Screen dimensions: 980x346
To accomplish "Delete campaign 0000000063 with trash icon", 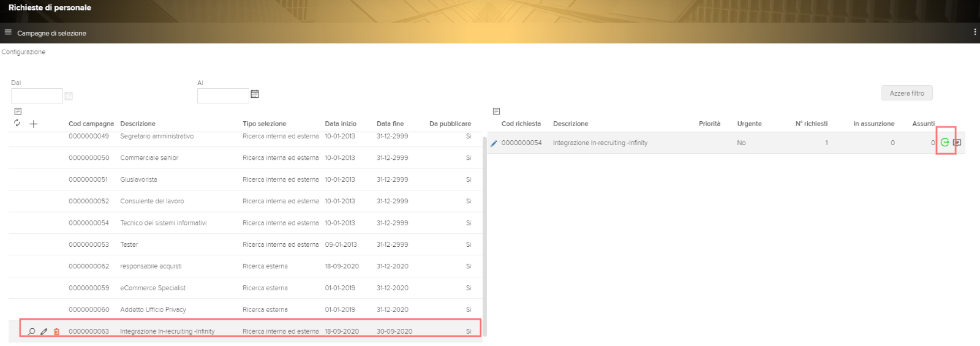I will pos(56,331).
